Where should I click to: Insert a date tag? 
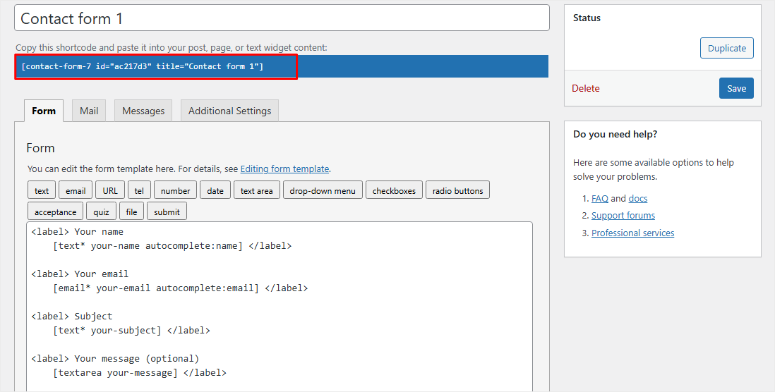pos(215,191)
